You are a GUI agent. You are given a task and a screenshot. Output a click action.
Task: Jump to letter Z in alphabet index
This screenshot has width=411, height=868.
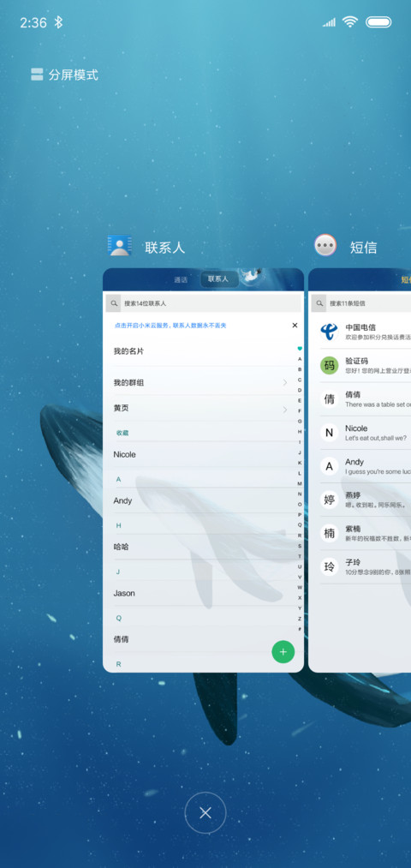pos(300,619)
